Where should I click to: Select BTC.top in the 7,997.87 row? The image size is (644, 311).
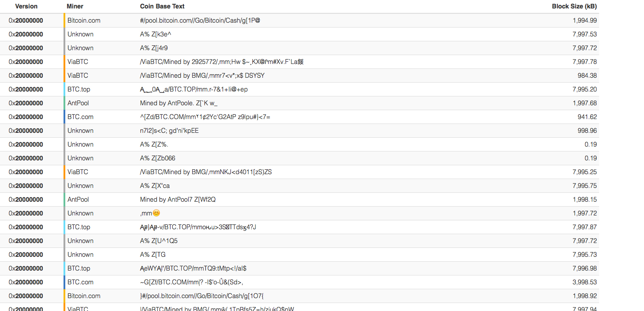(x=79, y=227)
